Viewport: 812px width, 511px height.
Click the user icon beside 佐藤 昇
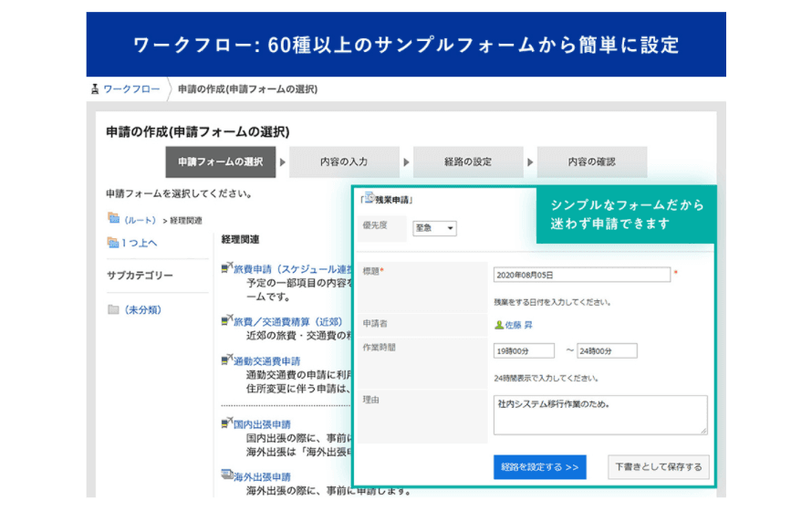[x=499, y=325]
